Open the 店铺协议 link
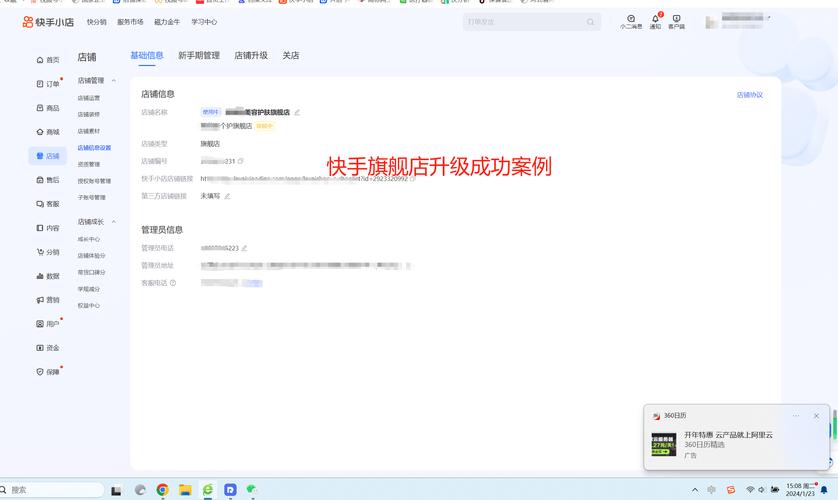Screen dimensions: 838x500 (x=749, y=95)
